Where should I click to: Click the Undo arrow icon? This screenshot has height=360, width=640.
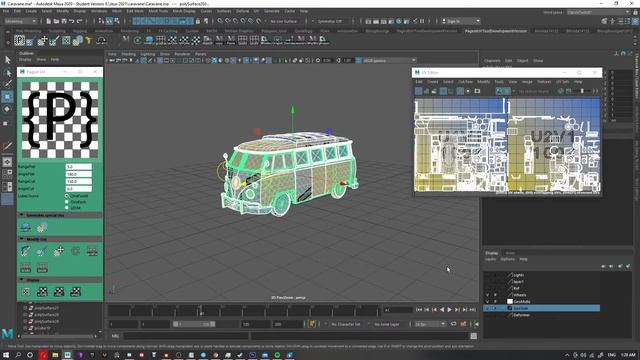(71, 21)
